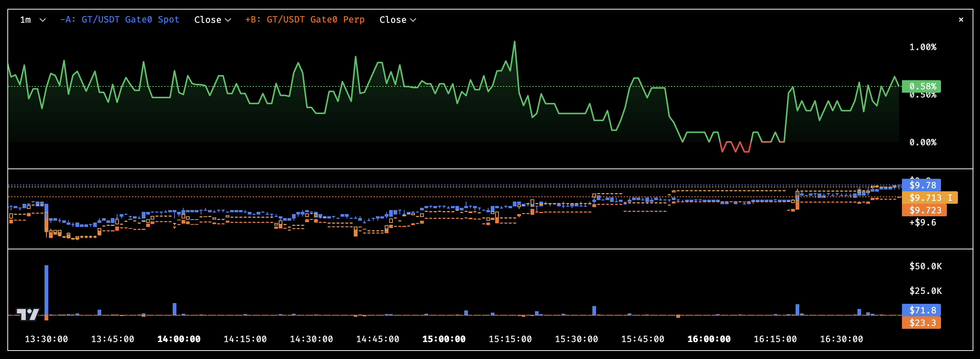The height and width of the screenshot is (359, 980).
Task: Click the $50.0K volume axis label
Action: [x=925, y=266]
